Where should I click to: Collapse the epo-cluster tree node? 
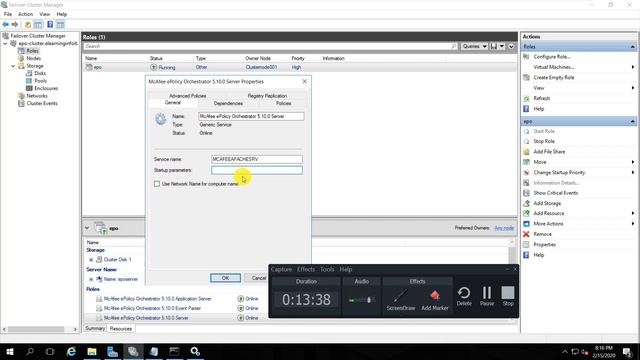click(5, 43)
